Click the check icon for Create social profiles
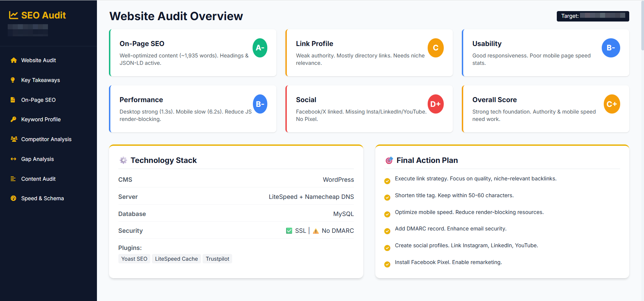644x301 pixels. [x=387, y=248]
